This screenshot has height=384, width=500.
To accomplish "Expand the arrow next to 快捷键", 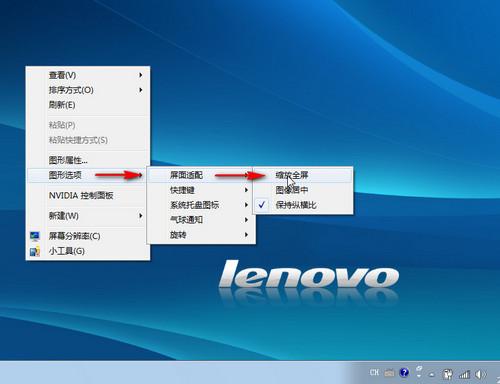I will point(246,190).
